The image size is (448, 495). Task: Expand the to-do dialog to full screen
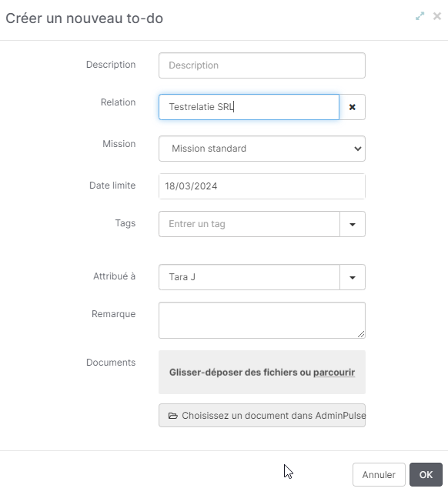[420, 16]
